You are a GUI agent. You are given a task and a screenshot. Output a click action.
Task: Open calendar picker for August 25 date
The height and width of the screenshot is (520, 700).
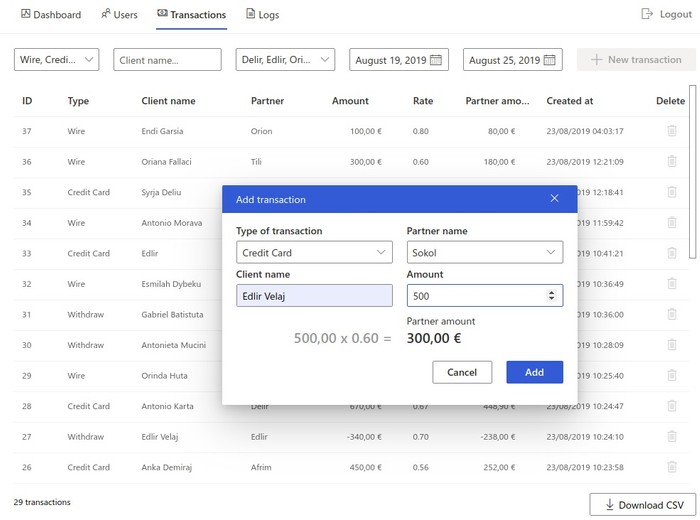pos(549,60)
